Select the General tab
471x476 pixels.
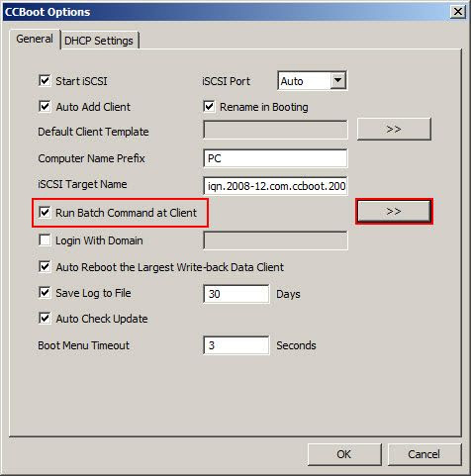coord(35,39)
